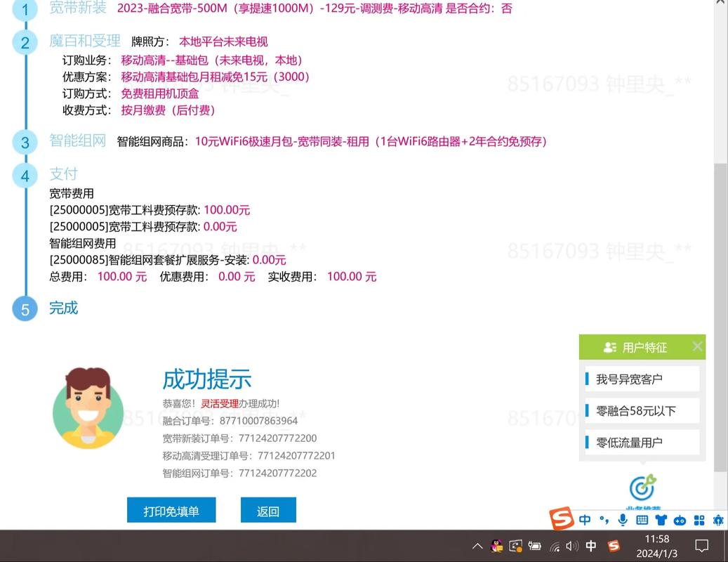Click 移动高清--基础包 subscribed service value
This screenshot has width=728, height=562.
212,60
